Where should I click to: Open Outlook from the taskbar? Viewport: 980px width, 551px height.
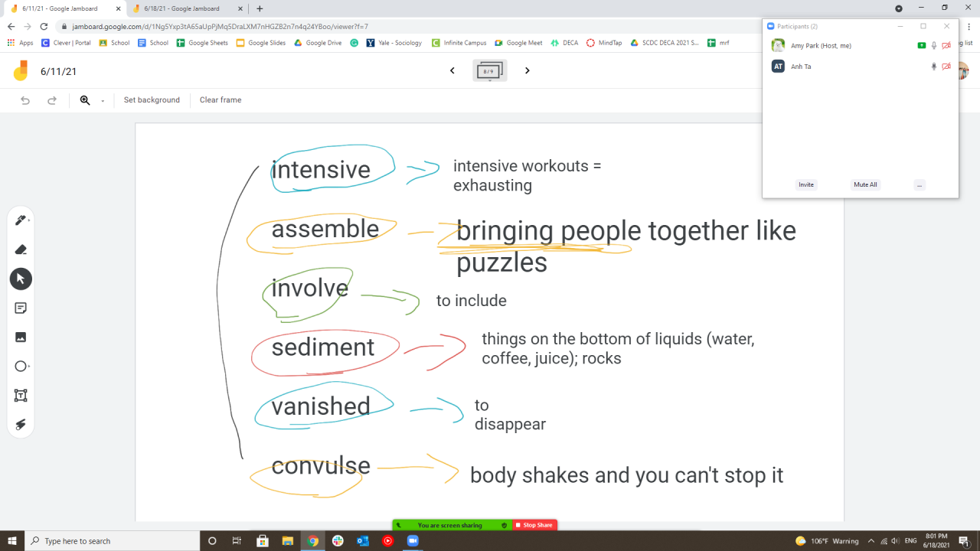(x=363, y=541)
